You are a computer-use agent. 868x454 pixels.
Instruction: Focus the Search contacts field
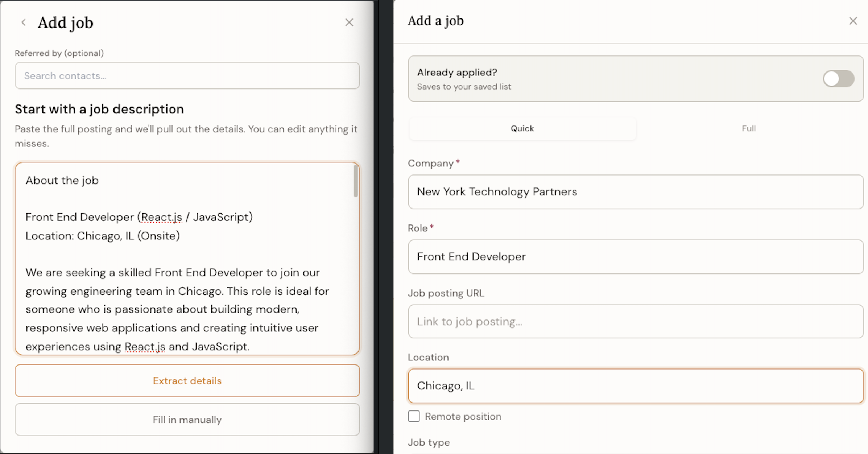(x=187, y=75)
